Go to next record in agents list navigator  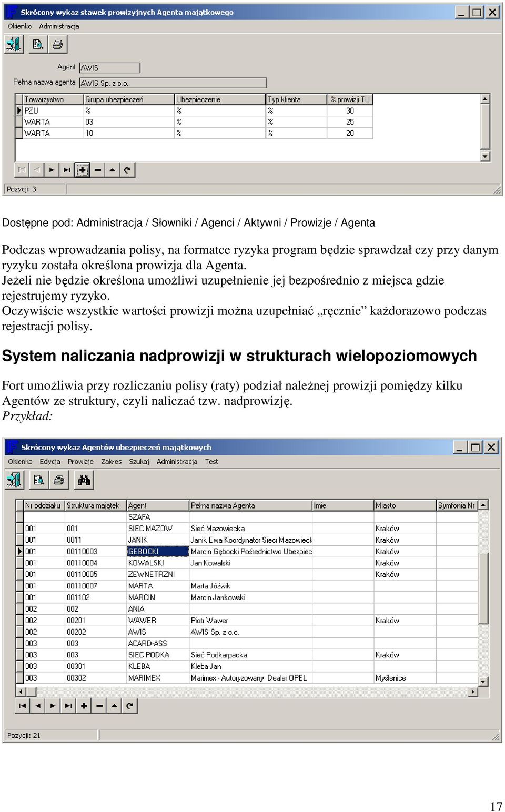[x=53, y=706]
